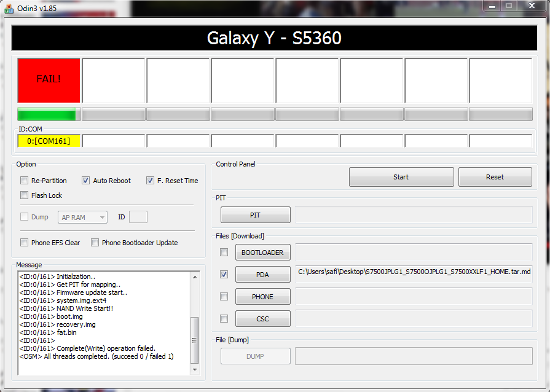550x392 pixels.
Task: Click the Message log scroll-up arrow
Action: (x=195, y=277)
